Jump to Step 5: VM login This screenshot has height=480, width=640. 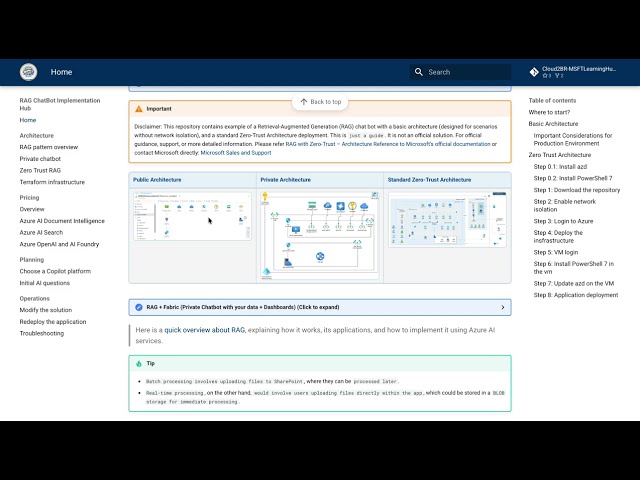click(x=556, y=252)
